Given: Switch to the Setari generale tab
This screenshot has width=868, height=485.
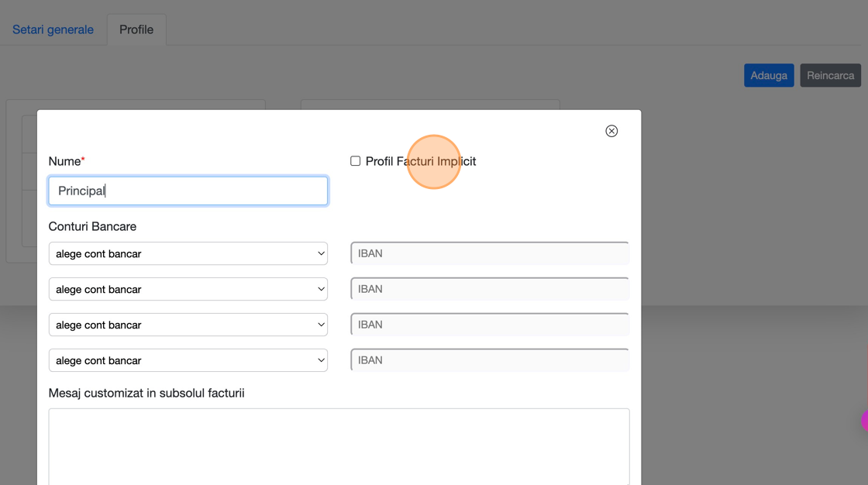Looking at the screenshot, I should [x=53, y=29].
